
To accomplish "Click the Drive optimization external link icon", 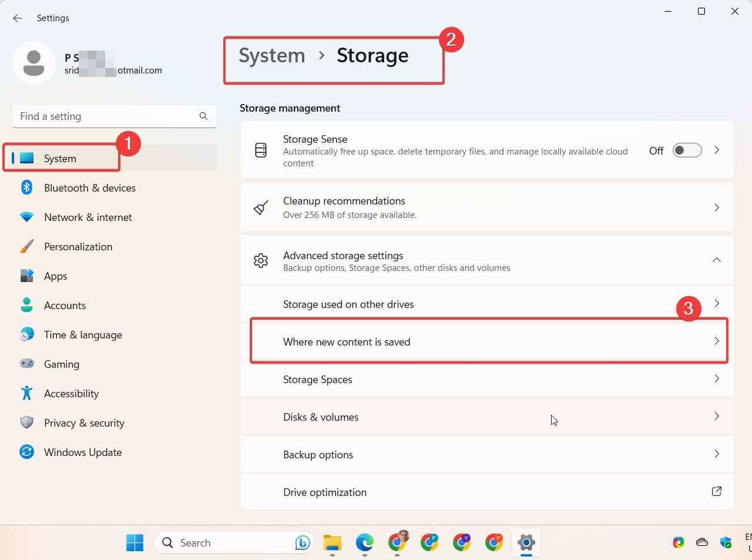I will click(x=716, y=491).
